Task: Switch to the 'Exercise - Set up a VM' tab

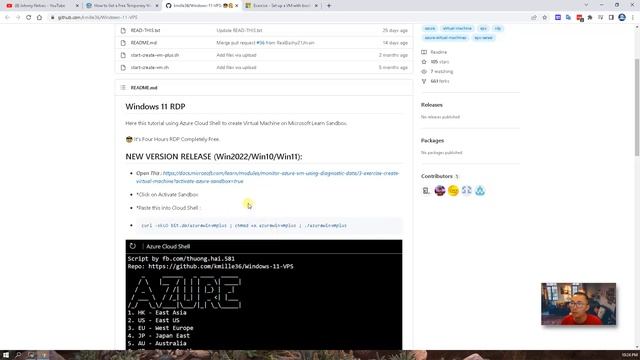Action: click(x=281, y=6)
